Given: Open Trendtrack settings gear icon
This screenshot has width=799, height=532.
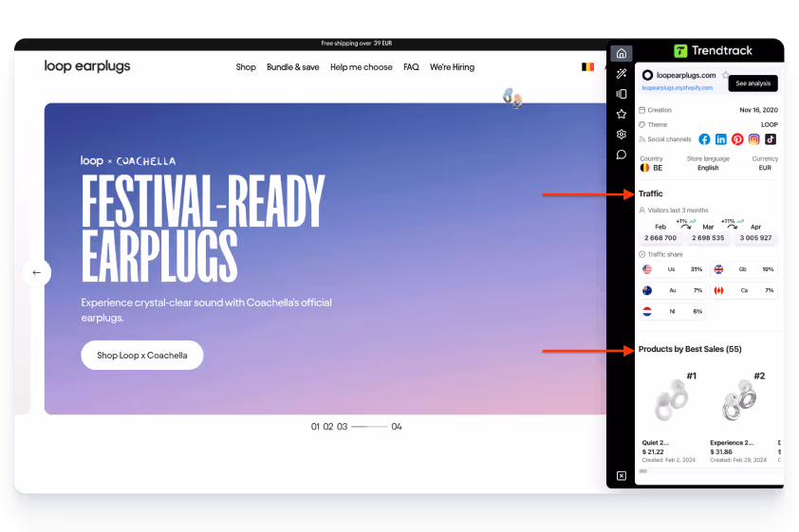Looking at the screenshot, I should coord(622,135).
